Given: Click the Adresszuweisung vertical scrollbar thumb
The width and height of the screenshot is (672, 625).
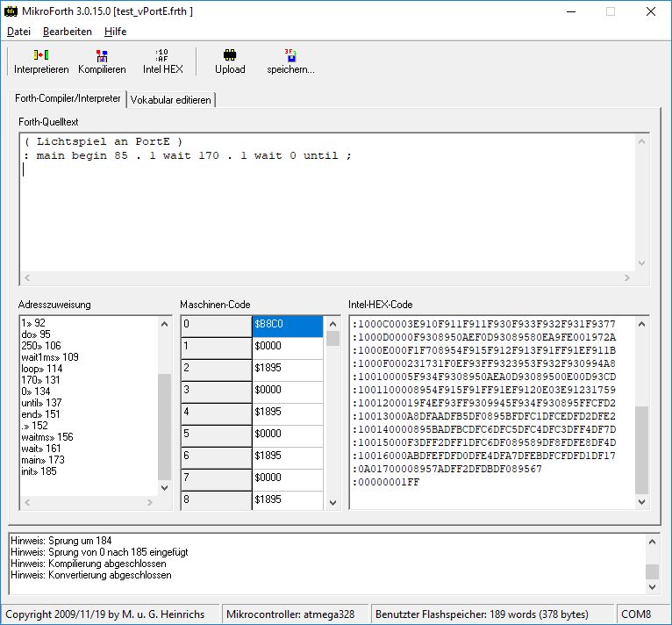Looking at the screenshot, I should click(164, 427).
